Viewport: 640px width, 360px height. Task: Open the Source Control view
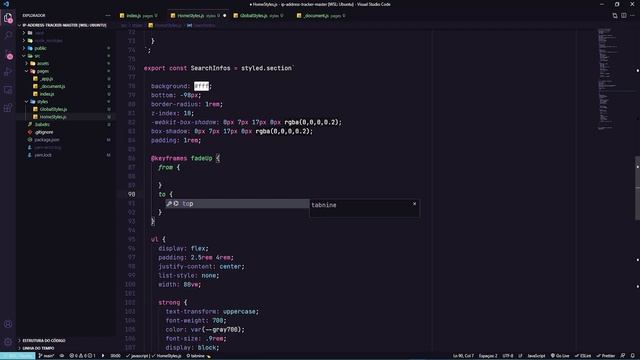pos(8,54)
